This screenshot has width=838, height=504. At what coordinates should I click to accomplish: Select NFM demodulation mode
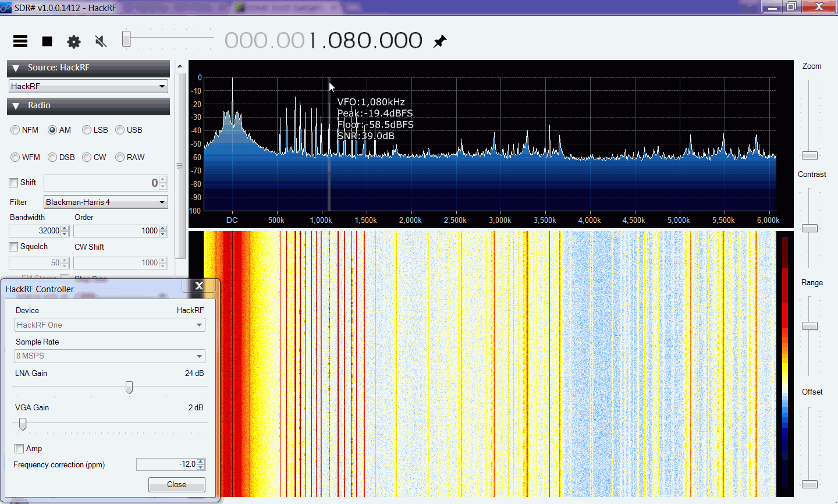click(x=16, y=130)
